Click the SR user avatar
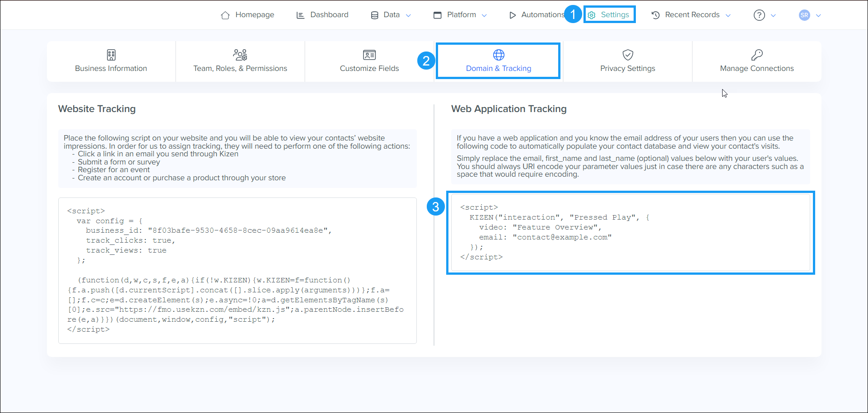Image resolution: width=868 pixels, height=413 pixels. [x=804, y=15]
